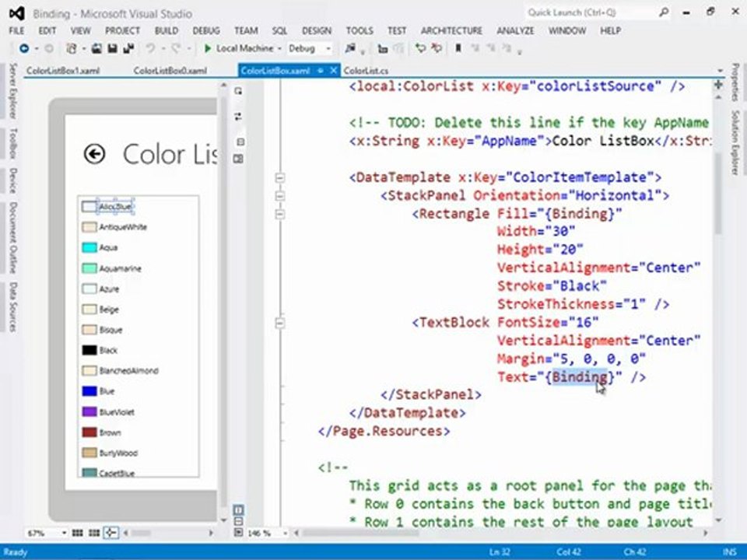The height and width of the screenshot is (560, 747).
Task: Click the designer horizontal scrollbar
Action: (167, 533)
